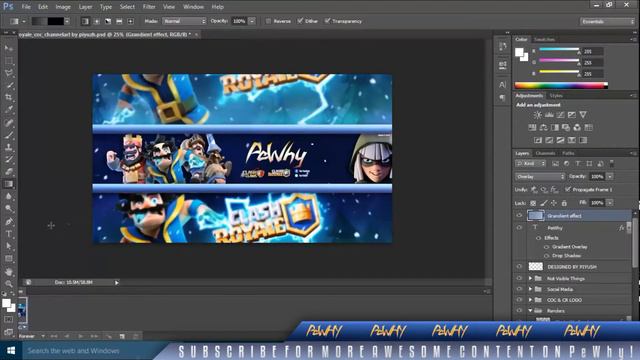Image resolution: width=640 pixels, height=360 pixels.
Task: Select the Gradient tool in toolbox
Action: [9, 184]
